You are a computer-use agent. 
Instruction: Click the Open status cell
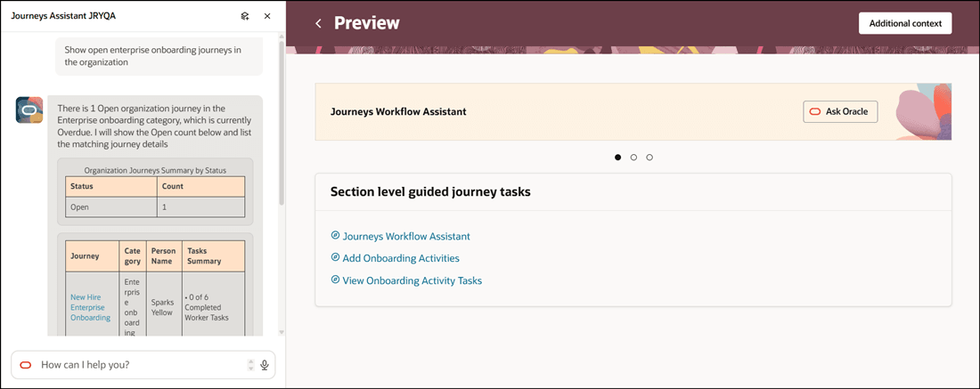111,207
